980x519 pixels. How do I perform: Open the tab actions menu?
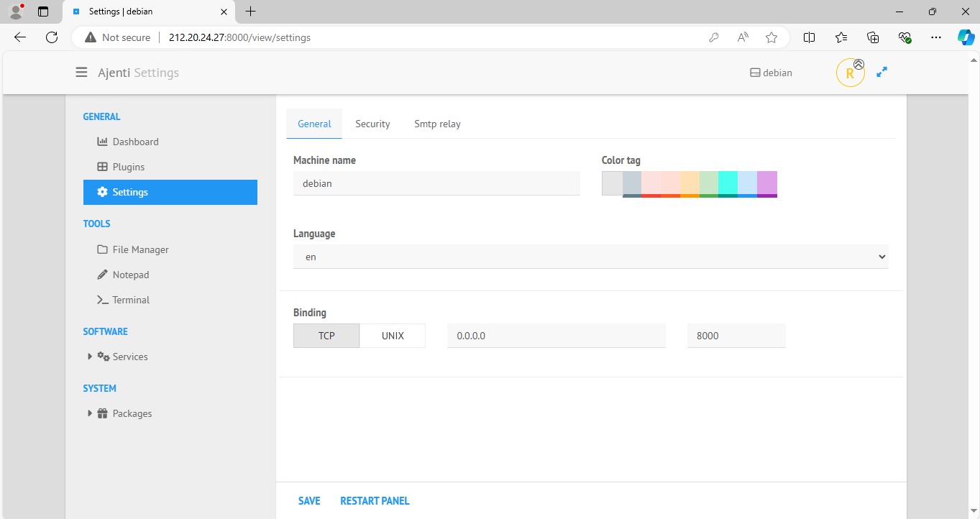(x=43, y=12)
